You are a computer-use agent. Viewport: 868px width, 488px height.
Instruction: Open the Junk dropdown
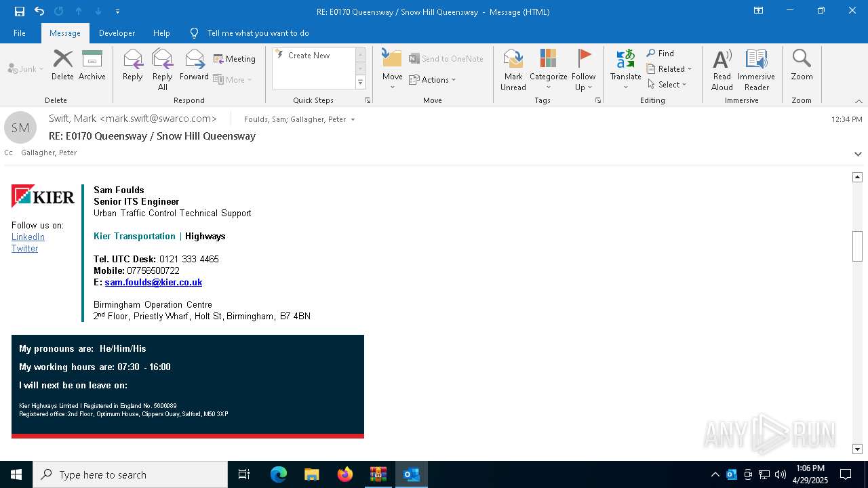26,68
